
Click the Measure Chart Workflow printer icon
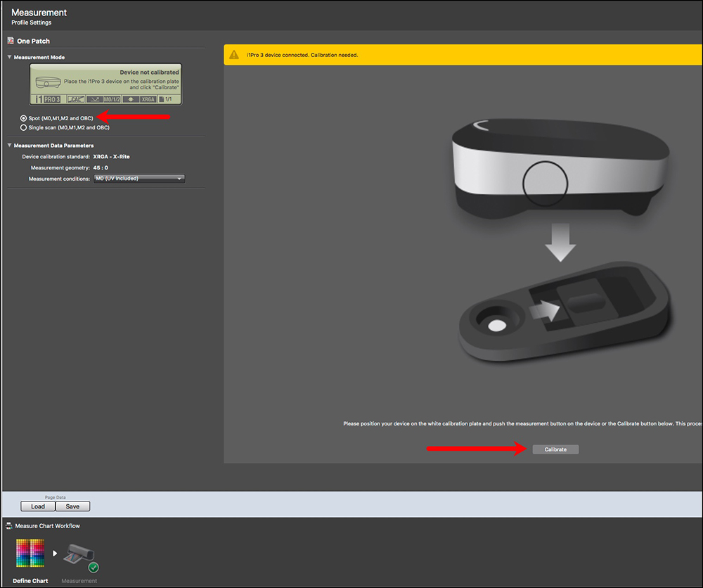(x=9, y=526)
